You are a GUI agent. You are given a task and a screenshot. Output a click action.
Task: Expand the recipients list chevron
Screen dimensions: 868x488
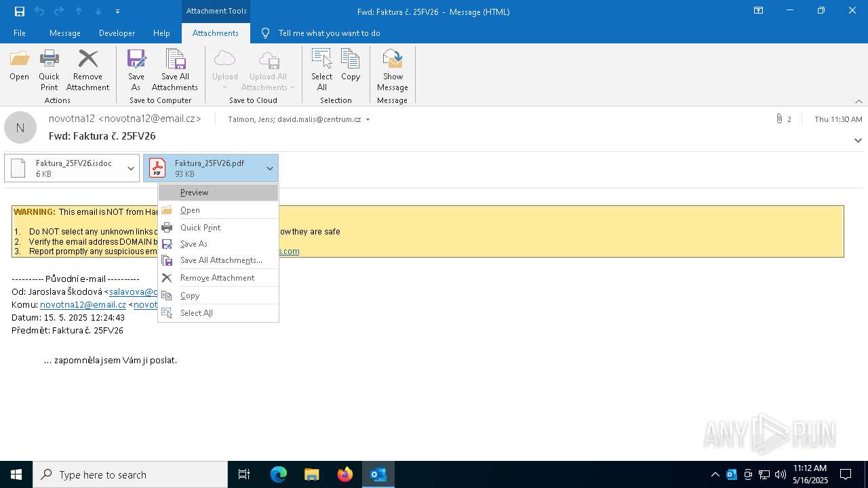368,120
